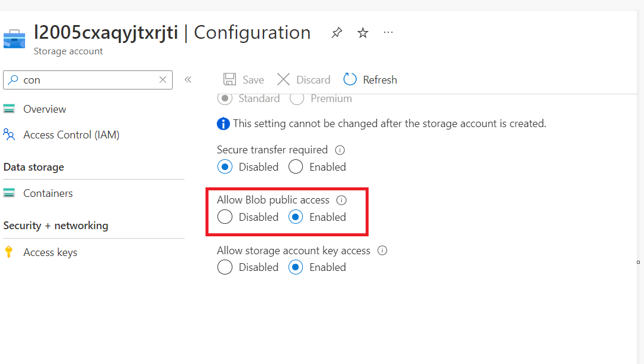Screen dimensions: 644x364
Task: Select the Premium performance option
Action: tap(297, 98)
